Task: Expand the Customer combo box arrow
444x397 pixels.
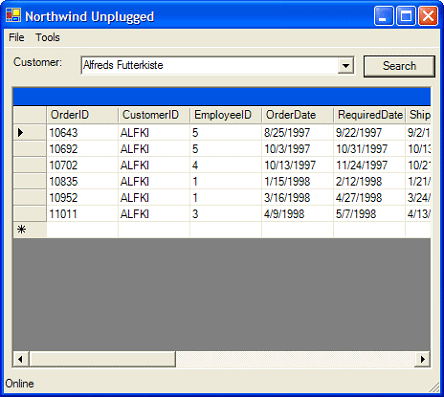Action: (346, 65)
